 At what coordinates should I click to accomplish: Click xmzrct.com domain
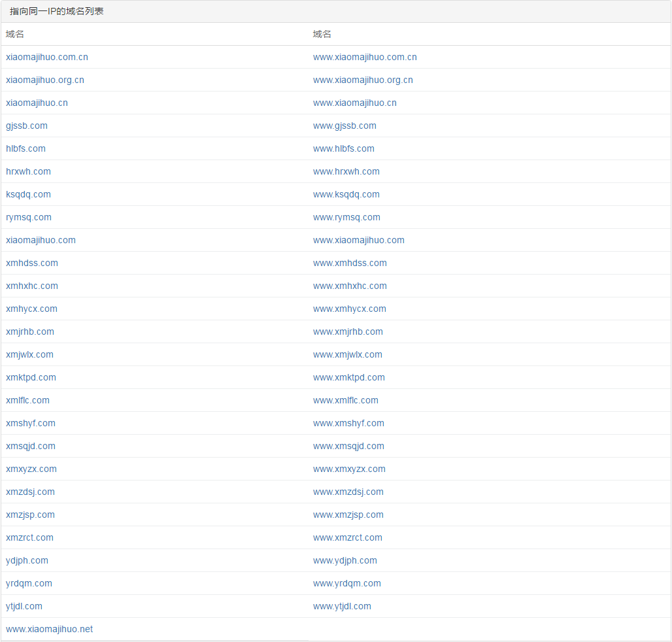tap(29, 538)
